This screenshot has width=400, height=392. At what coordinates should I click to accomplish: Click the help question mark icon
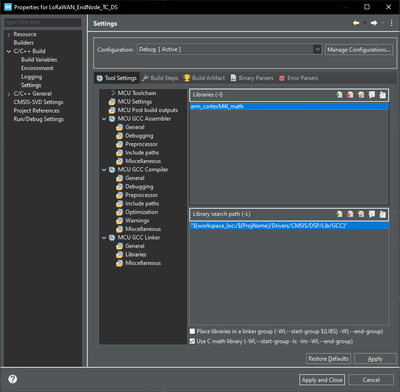click(x=13, y=379)
